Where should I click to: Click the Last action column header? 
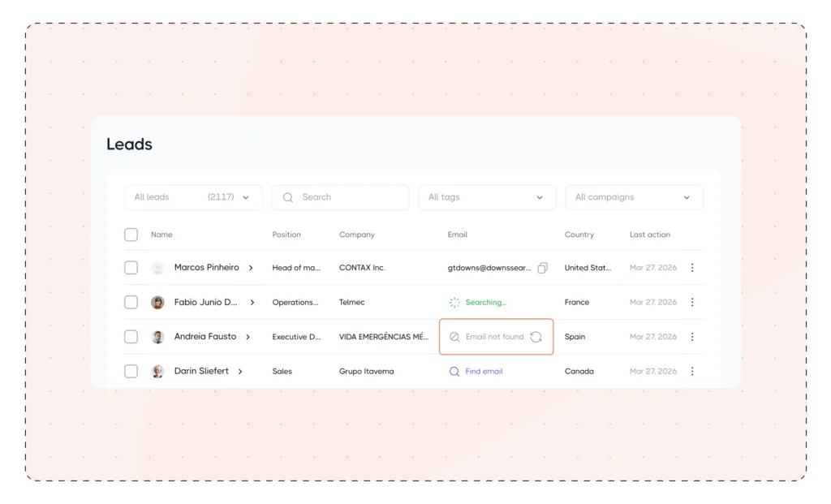point(650,235)
